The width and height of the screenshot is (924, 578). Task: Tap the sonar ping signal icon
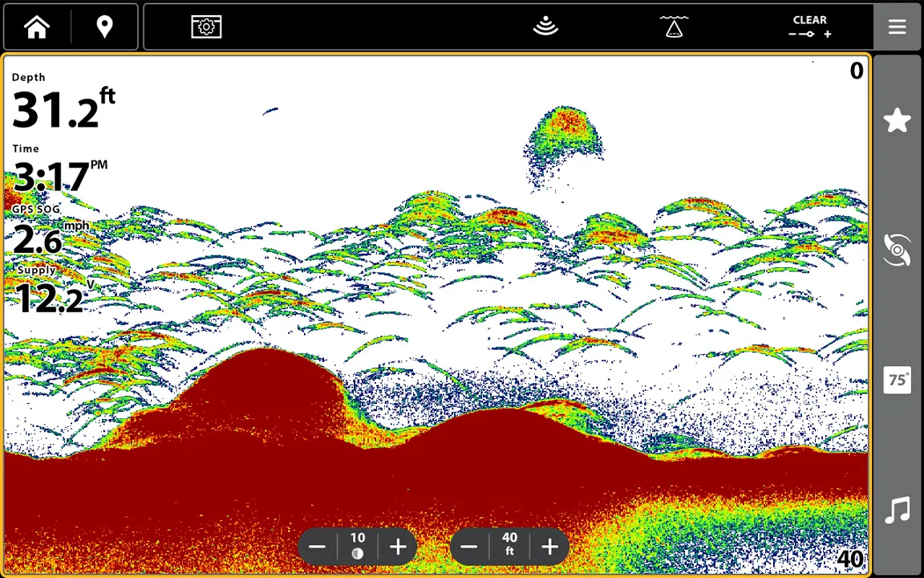click(545, 26)
